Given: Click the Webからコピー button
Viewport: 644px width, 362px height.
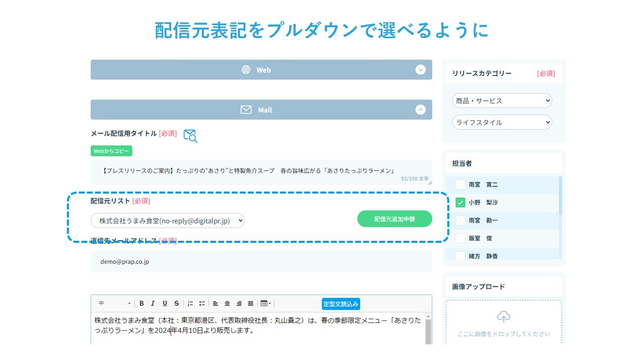Looking at the screenshot, I should [x=111, y=151].
